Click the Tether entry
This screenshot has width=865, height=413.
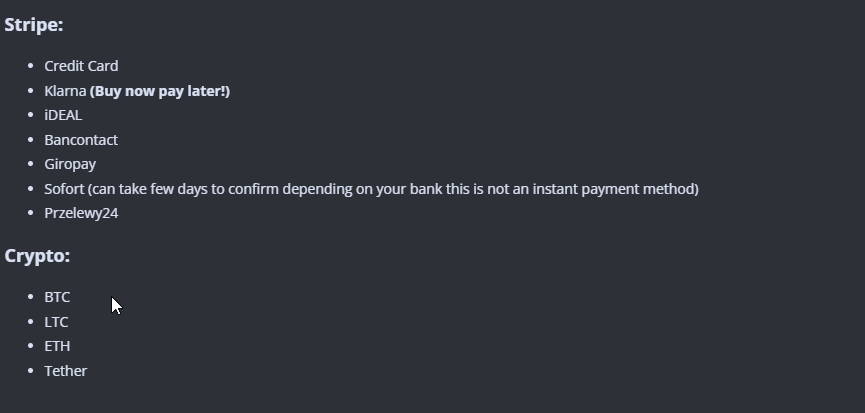coord(66,371)
